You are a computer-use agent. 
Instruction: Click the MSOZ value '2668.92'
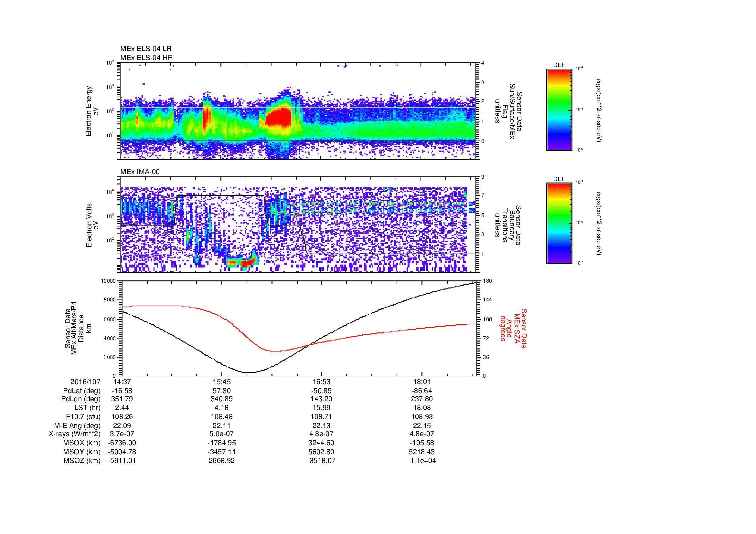coord(222,461)
